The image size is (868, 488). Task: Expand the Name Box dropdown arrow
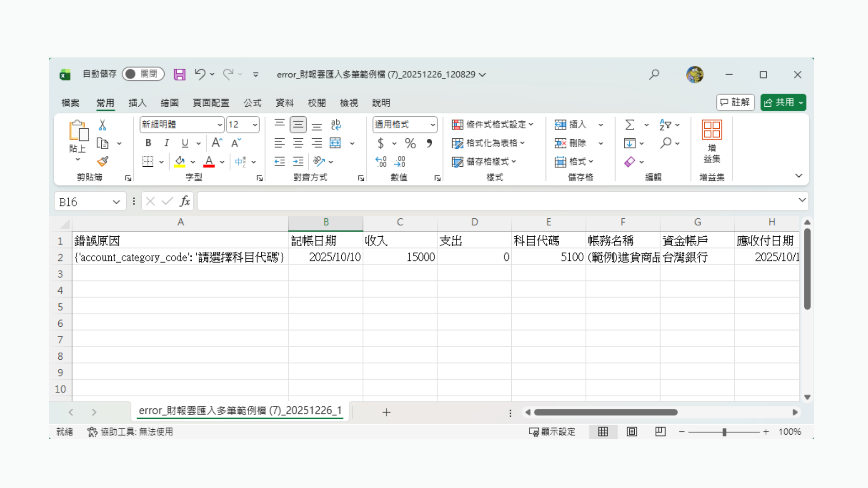coord(116,202)
